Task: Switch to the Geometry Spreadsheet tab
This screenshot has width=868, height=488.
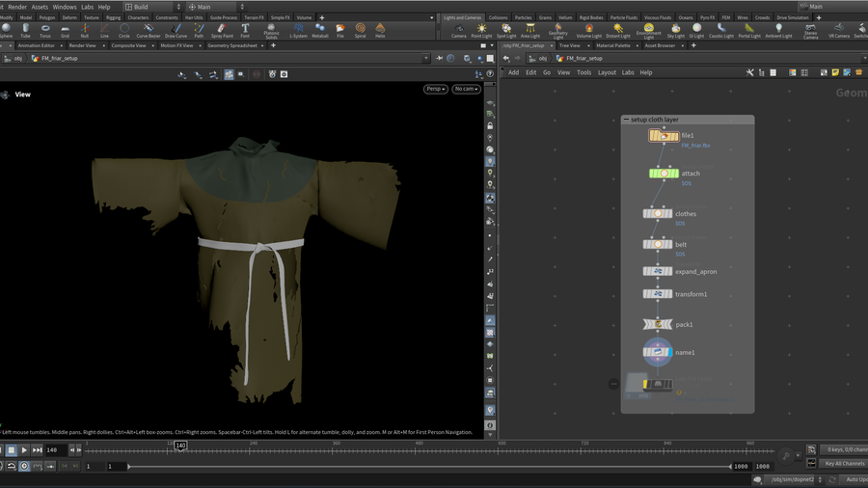Action: tap(232, 46)
